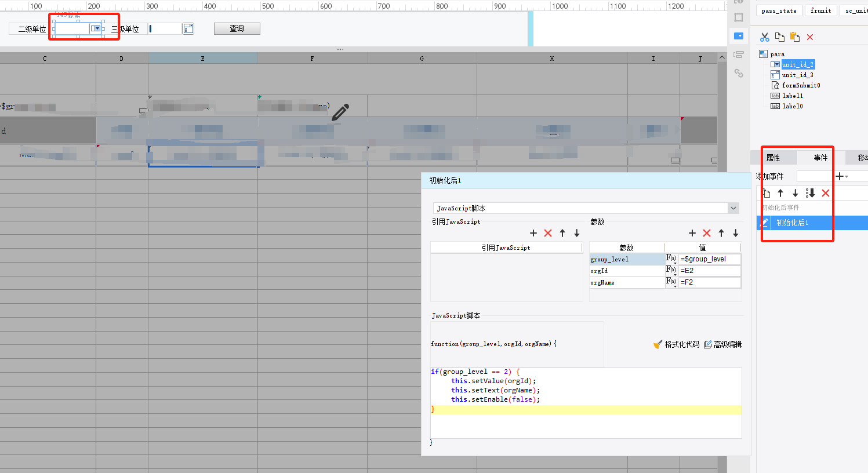Screen dimensions: 868x473
Task: Click group_level parameter name cell
Action: tap(627, 259)
